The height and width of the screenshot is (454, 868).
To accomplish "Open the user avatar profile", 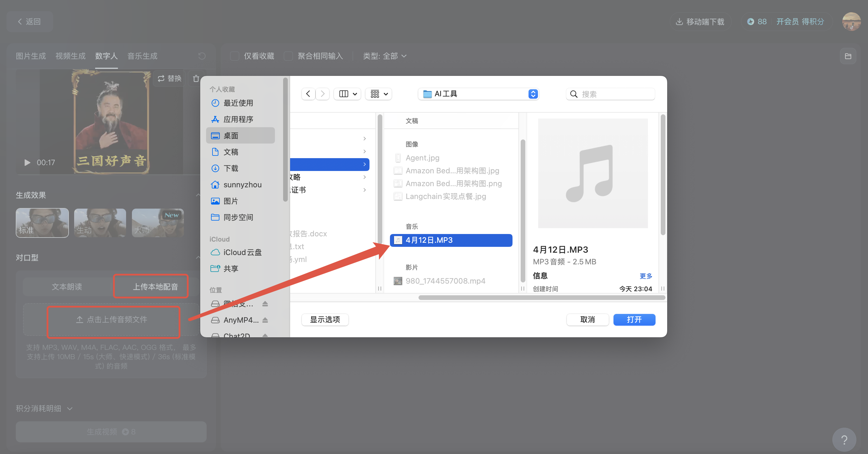I will [851, 22].
